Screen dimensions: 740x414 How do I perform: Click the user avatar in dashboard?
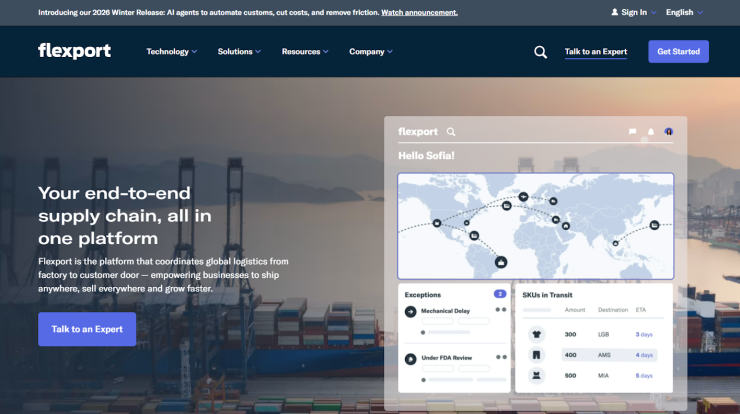coord(669,131)
